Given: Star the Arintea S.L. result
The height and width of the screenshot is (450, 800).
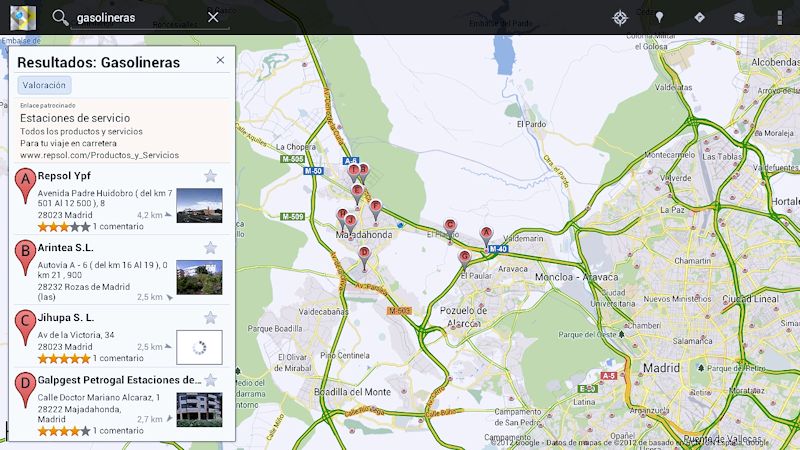Looking at the screenshot, I should [x=210, y=248].
